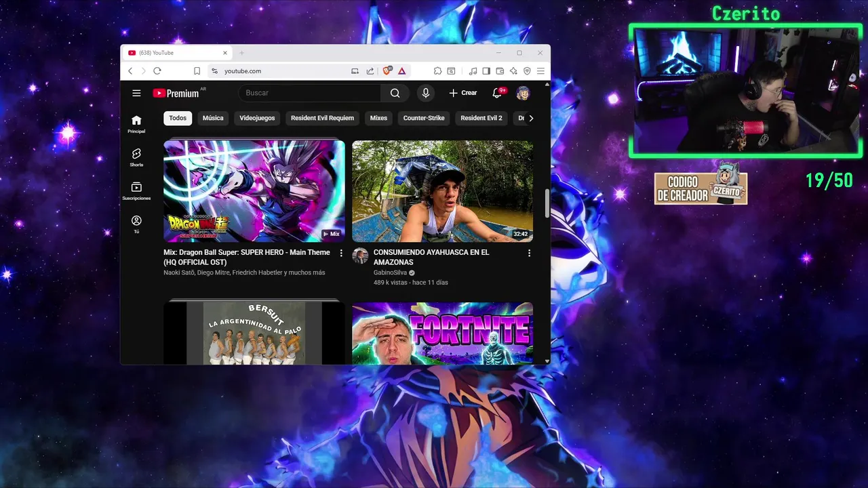Select the Mixes filter chip

[x=378, y=118]
